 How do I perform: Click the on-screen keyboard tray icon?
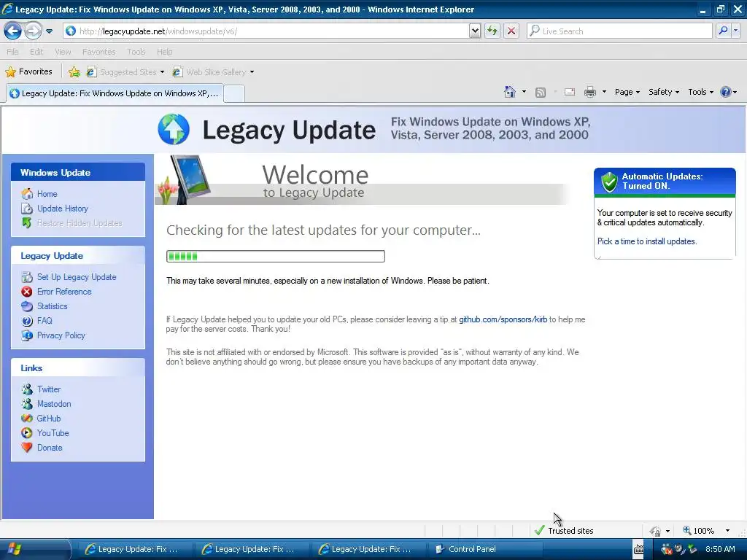point(638,550)
